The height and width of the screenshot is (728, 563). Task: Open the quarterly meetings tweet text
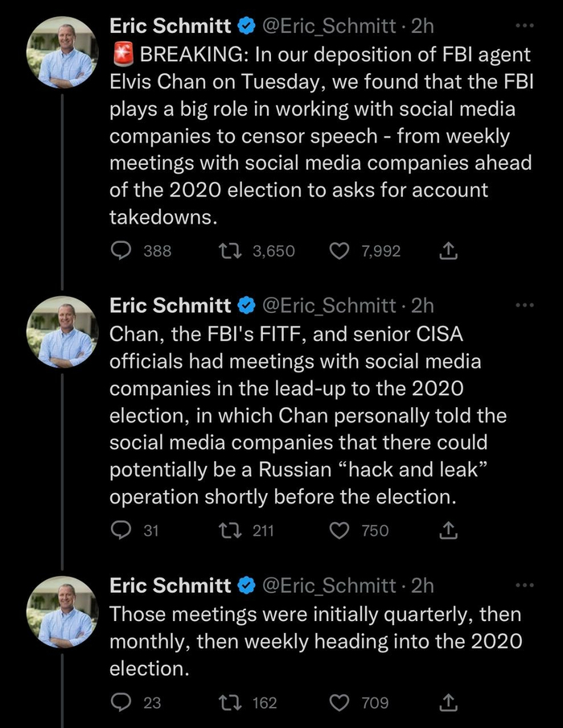click(315, 641)
